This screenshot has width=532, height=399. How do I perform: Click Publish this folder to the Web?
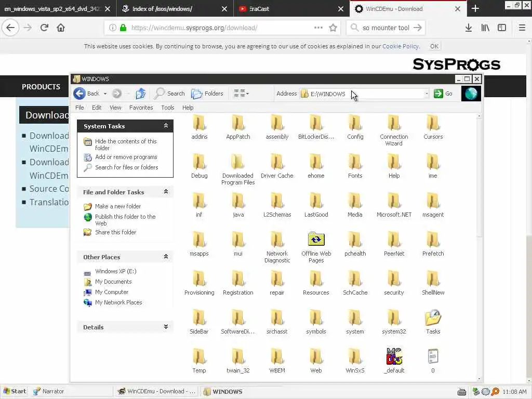125,220
